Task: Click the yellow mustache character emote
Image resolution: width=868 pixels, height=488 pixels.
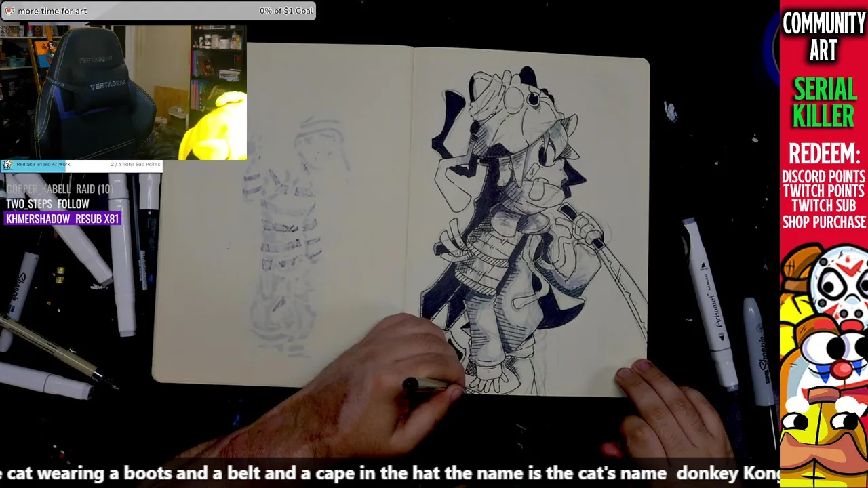Action: pos(823,439)
